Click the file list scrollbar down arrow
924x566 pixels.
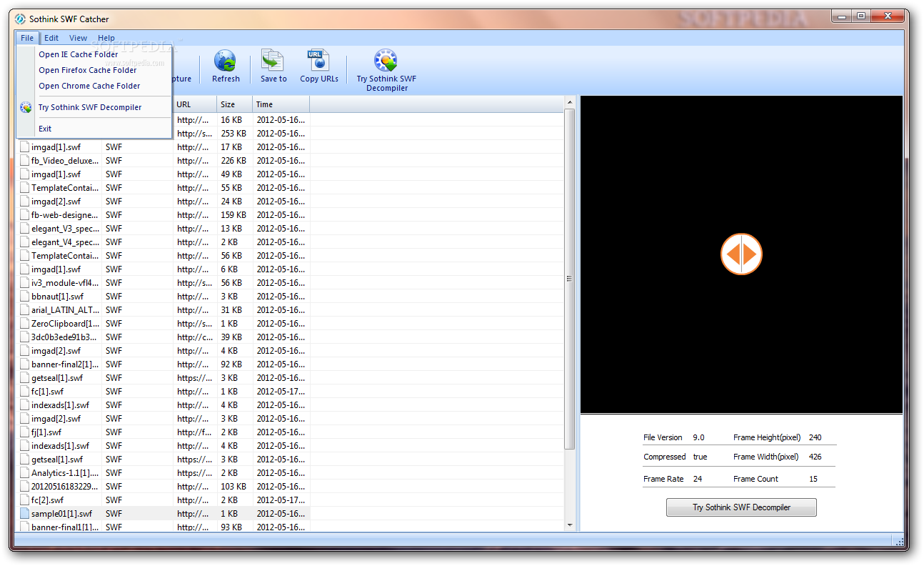coord(570,525)
